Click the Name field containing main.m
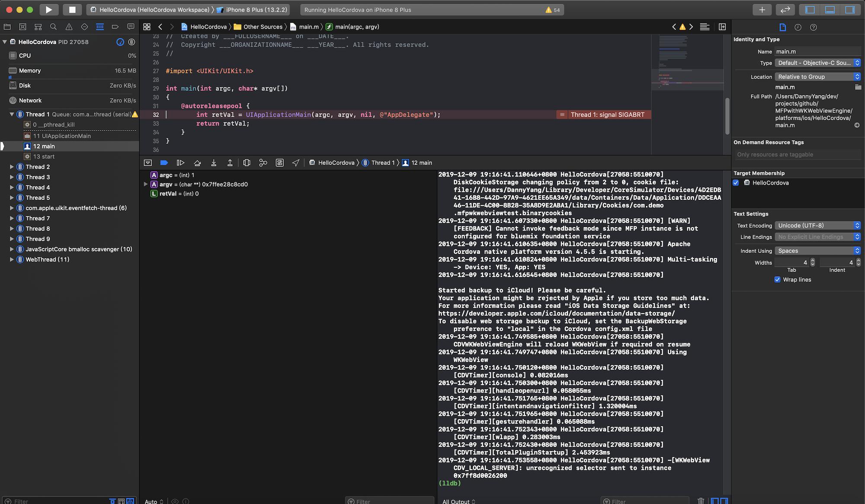This screenshot has width=865, height=504. tap(817, 51)
